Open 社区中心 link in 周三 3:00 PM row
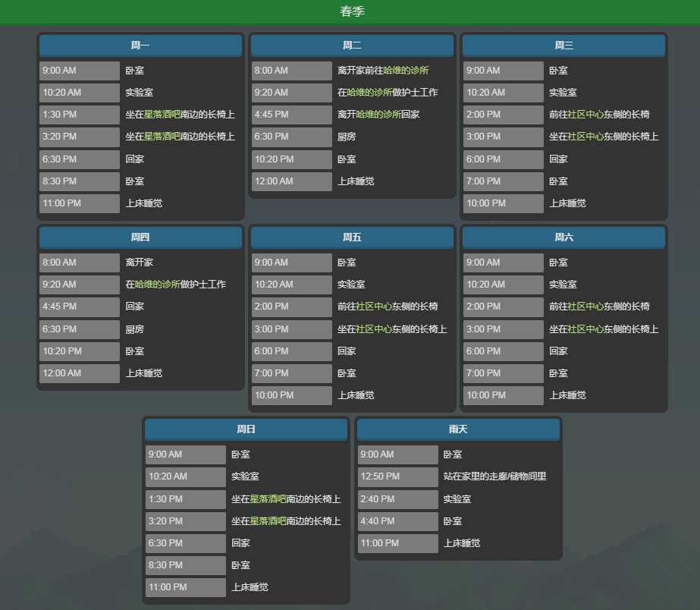The width and height of the screenshot is (700, 610). (585, 137)
